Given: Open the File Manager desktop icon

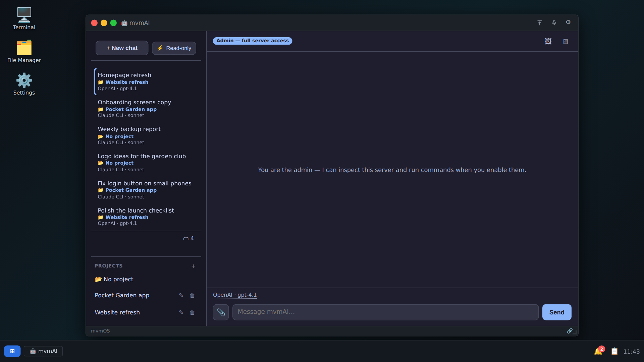Looking at the screenshot, I should coord(24,52).
